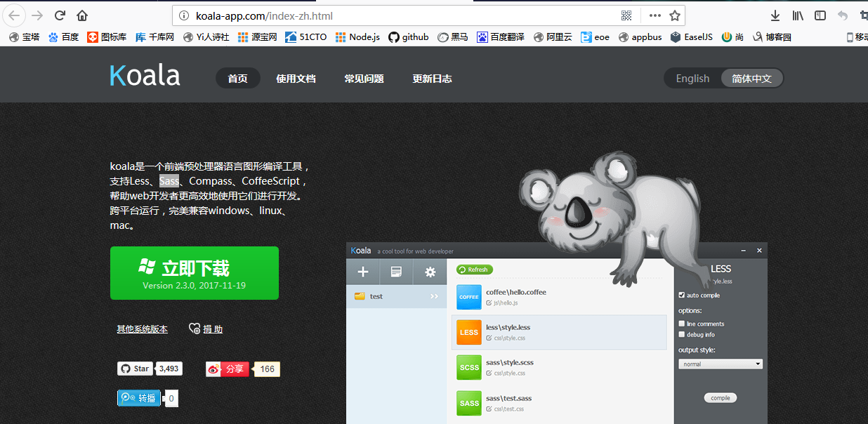Open the github bookmark
The width and height of the screenshot is (868, 424).
click(408, 37)
